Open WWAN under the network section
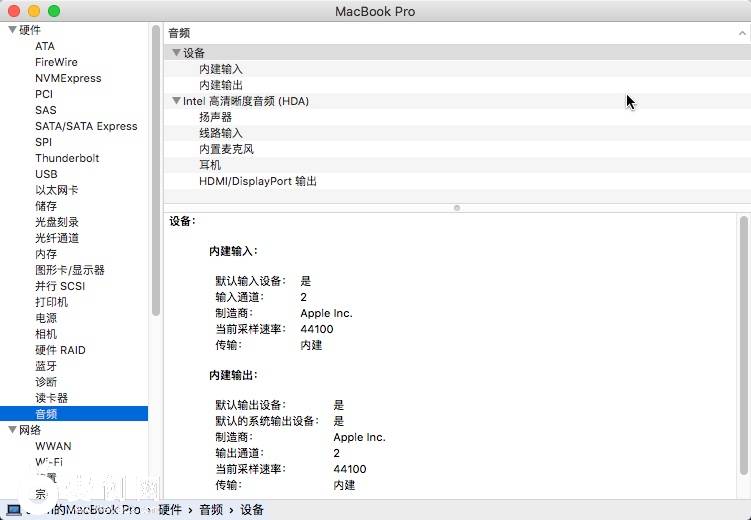 [53, 446]
